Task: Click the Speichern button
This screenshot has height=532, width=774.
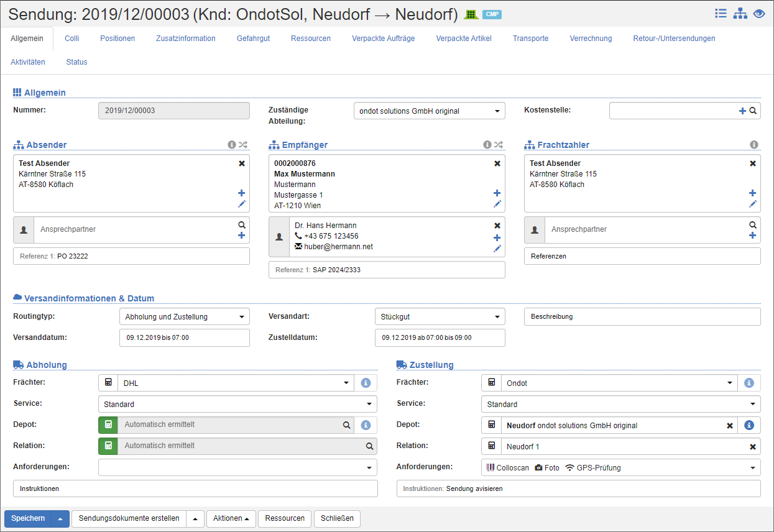Action: pos(28,519)
